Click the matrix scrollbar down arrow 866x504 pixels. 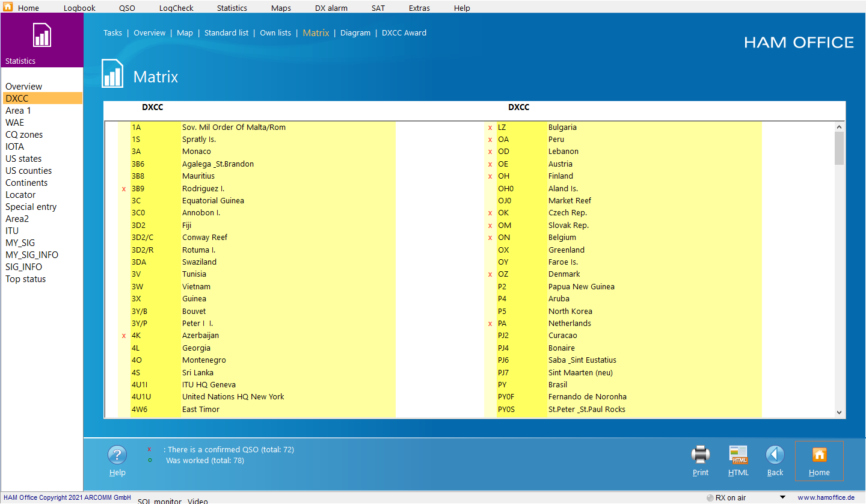click(x=840, y=412)
